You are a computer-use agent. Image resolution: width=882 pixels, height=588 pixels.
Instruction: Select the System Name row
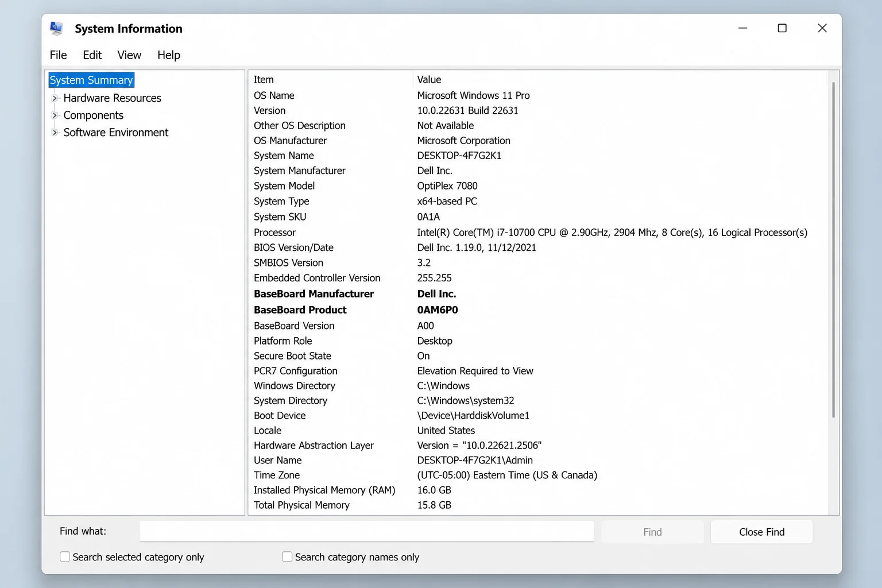[539, 156]
